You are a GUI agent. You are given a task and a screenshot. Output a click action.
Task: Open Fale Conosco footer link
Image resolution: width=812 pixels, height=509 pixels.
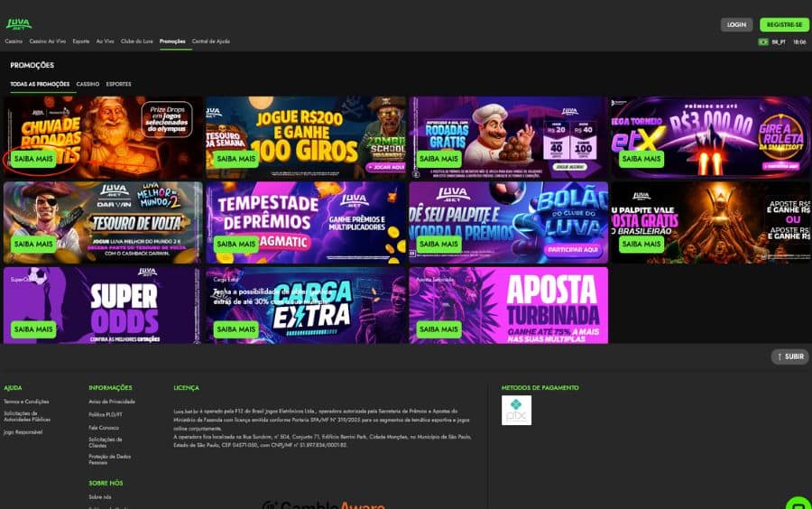pyautogui.click(x=104, y=428)
